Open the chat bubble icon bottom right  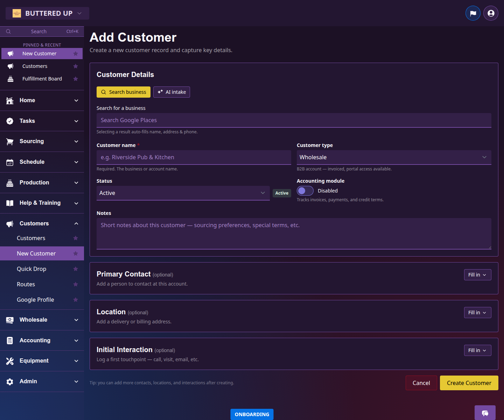pos(485,413)
